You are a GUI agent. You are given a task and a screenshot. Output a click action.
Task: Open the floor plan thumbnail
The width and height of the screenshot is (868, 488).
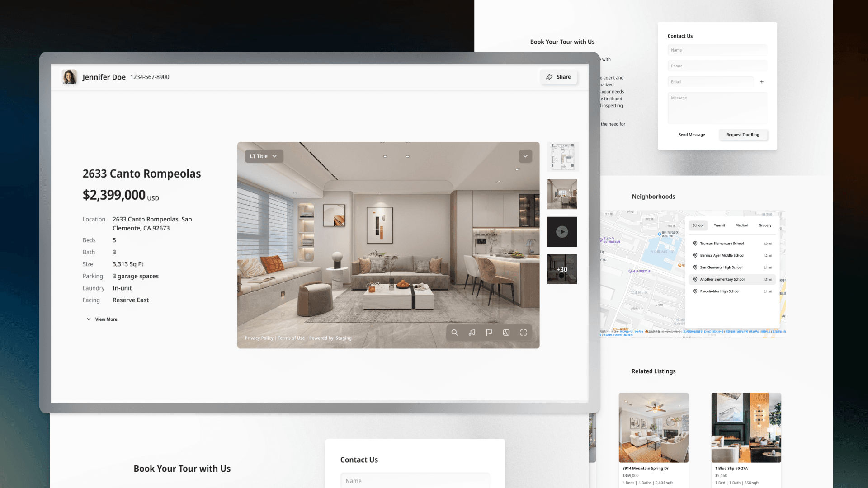tap(562, 156)
